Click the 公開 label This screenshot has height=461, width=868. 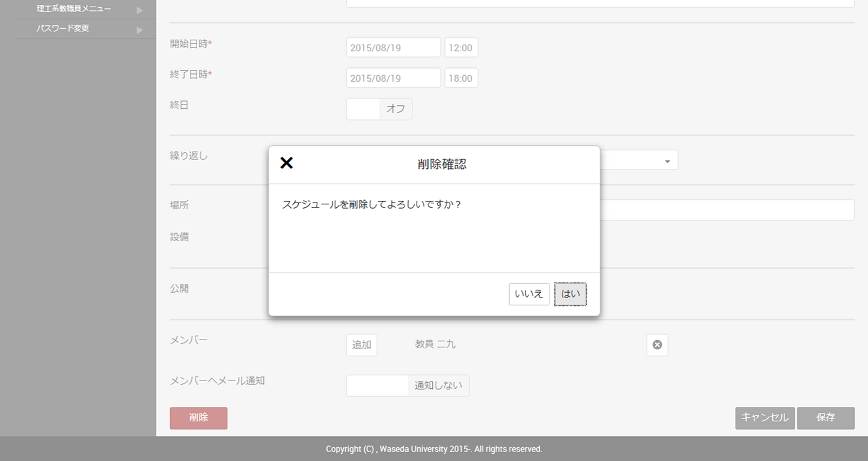click(179, 289)
